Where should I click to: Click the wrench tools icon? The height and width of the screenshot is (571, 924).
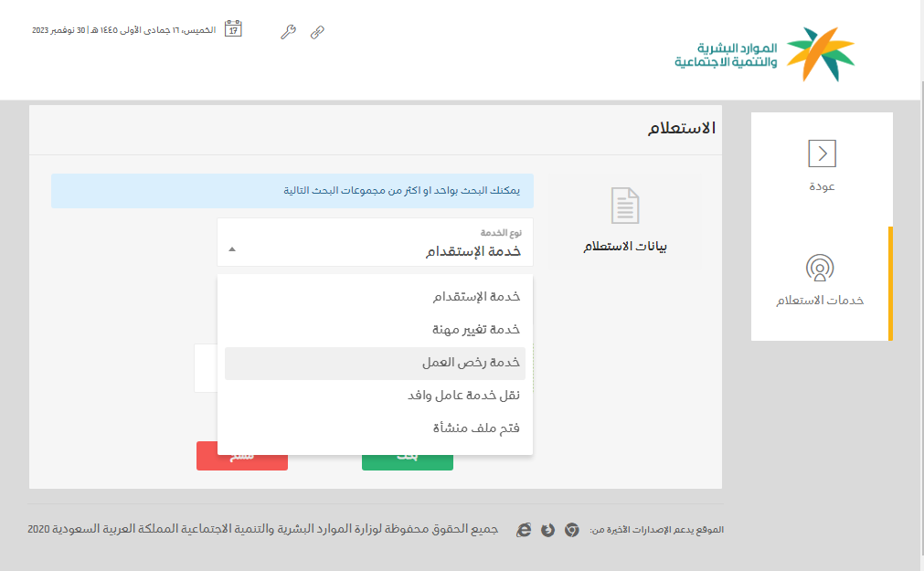pyautogui.click(x=288, y=32)
